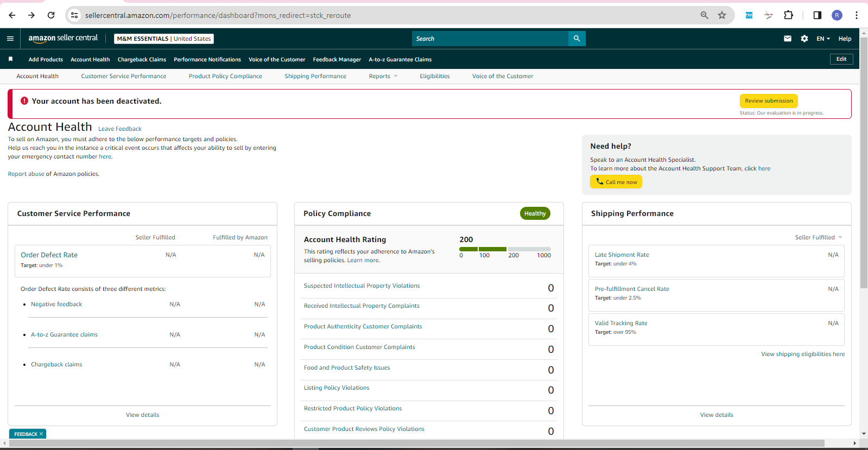Screen dimensions: 868x450
Task: Open the Account Health tab
Action: coord(37,76)
